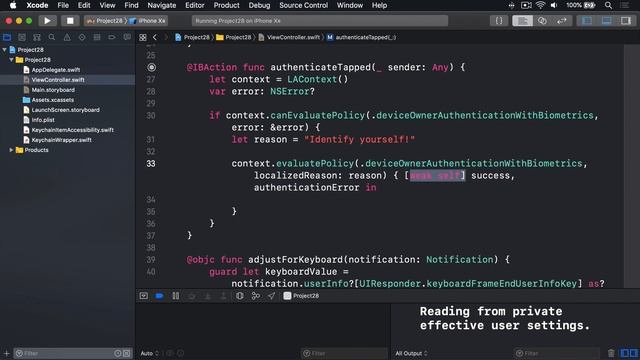Expand the Products folder

point(11,150)
